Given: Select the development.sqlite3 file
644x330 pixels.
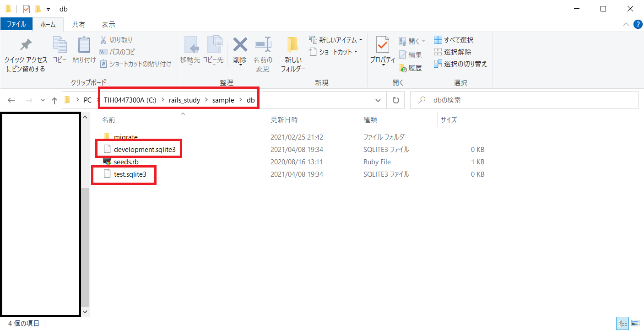Looking at the screenshot, I should [145, 149].
